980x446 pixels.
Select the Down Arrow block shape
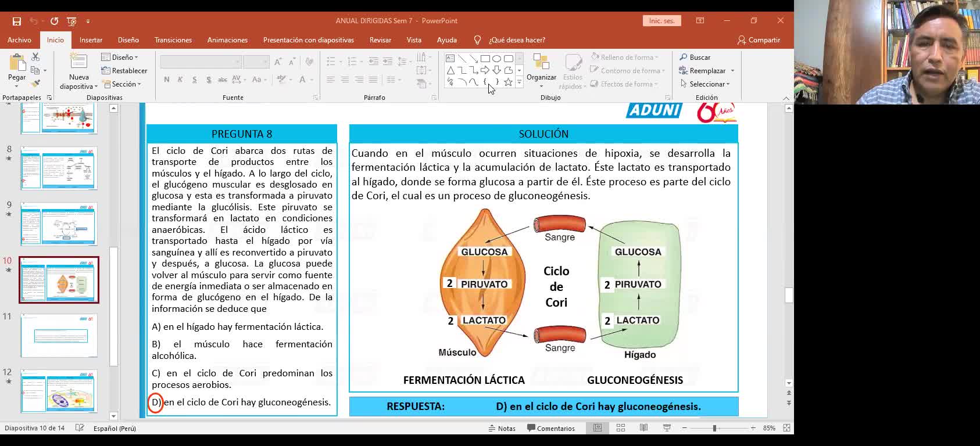[x=497, y=70]
